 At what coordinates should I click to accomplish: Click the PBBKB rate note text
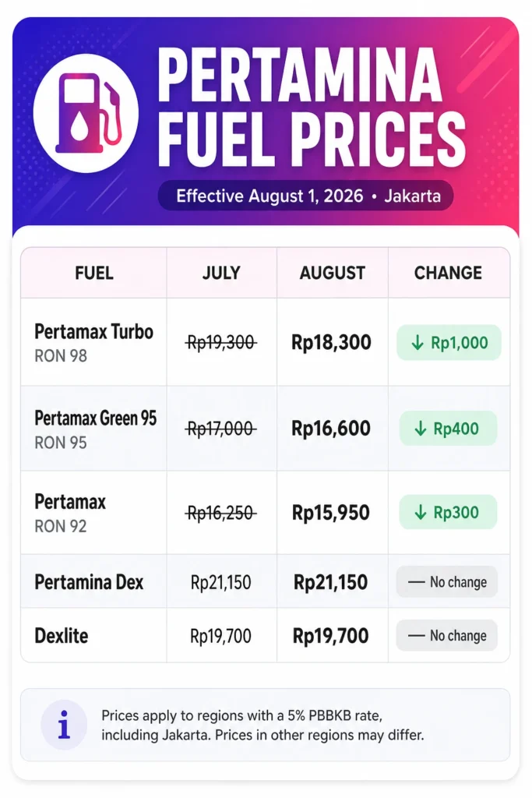(262, 726)
